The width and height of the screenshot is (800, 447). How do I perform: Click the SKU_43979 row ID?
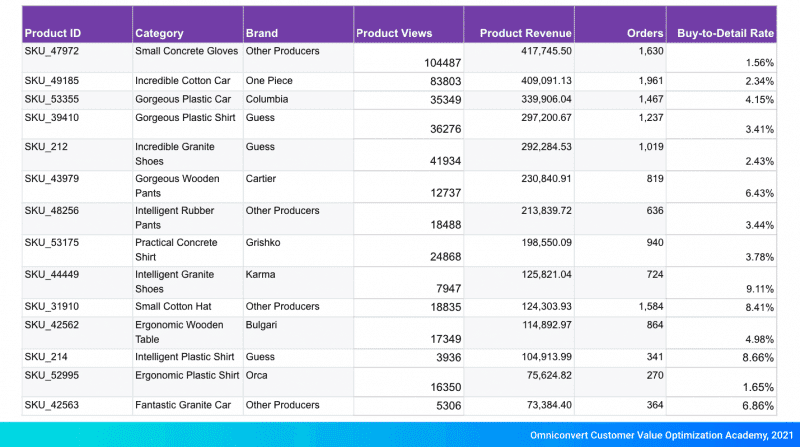point(52,178)
